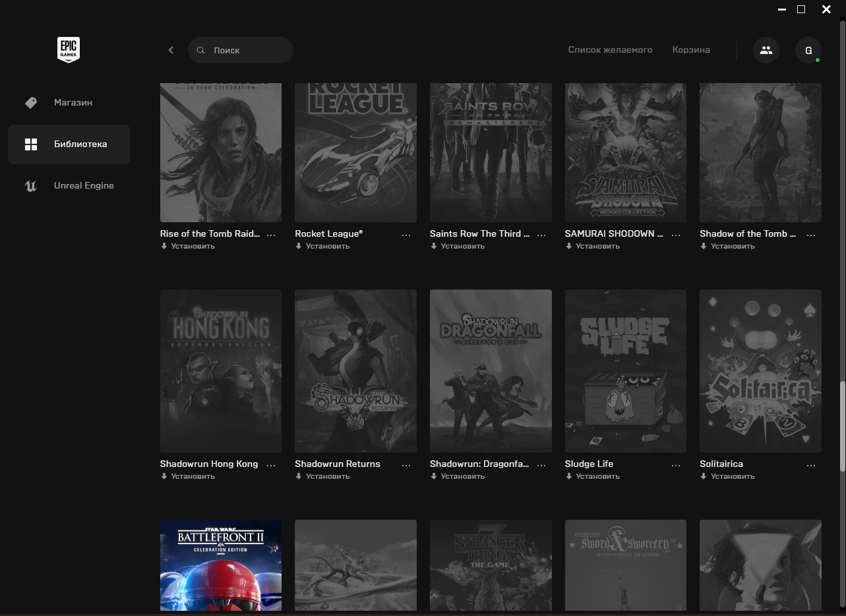Open Star Wars Battlefront II cover

point(221,565)
